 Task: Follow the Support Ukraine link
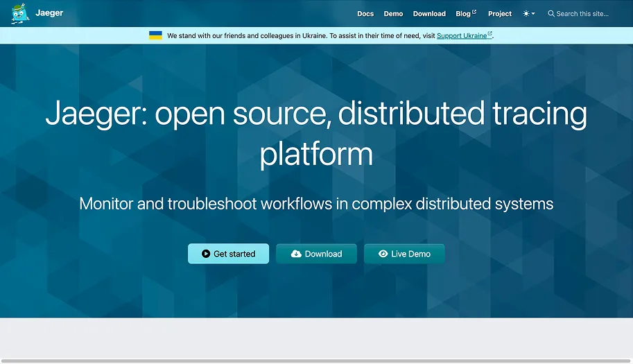click(465, 35)
